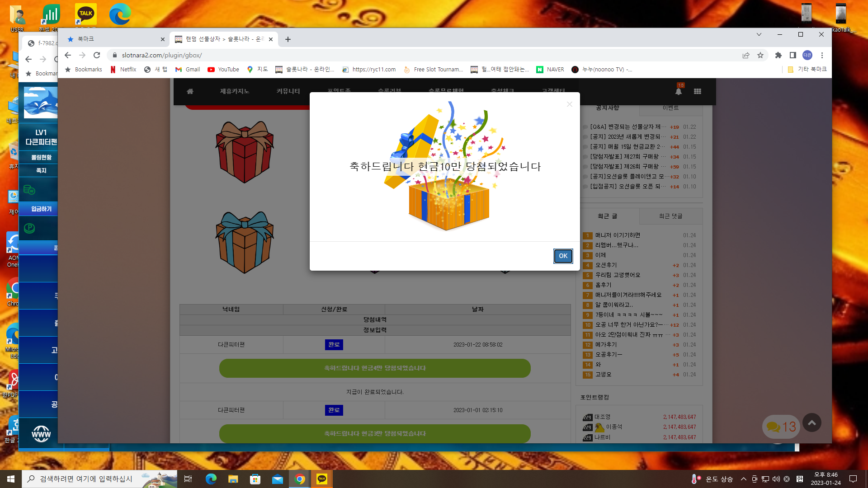
Task: Go back in Chrome history
Action: pos(68,55)
